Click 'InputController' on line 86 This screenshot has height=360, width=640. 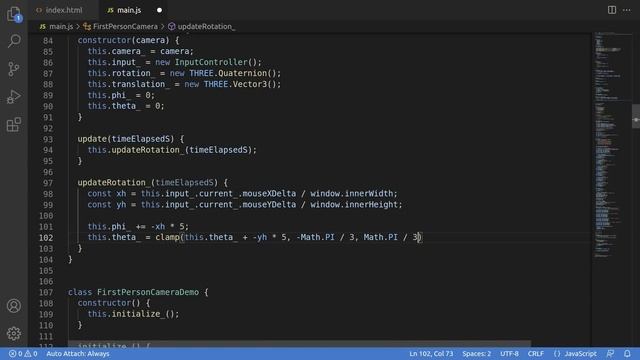[211, 62]
